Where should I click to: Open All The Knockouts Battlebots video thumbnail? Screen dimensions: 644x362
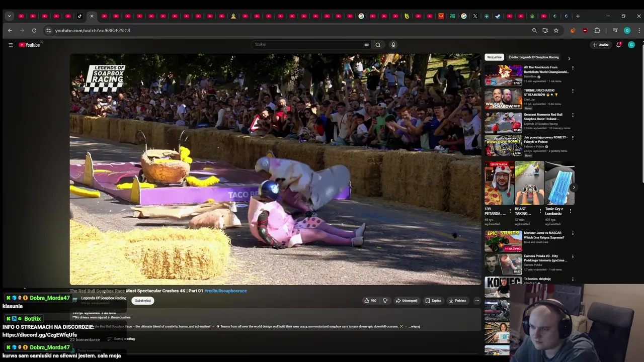503,75
